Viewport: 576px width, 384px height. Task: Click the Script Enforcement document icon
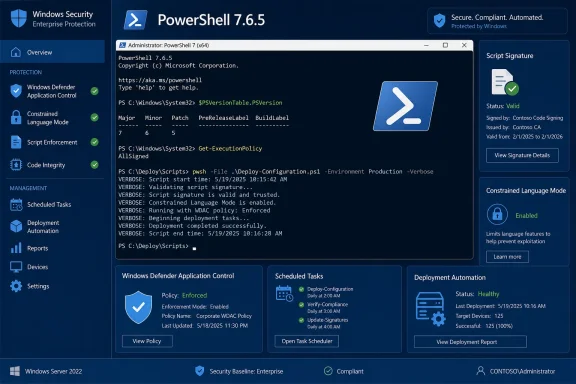click(x=16, y=142)
